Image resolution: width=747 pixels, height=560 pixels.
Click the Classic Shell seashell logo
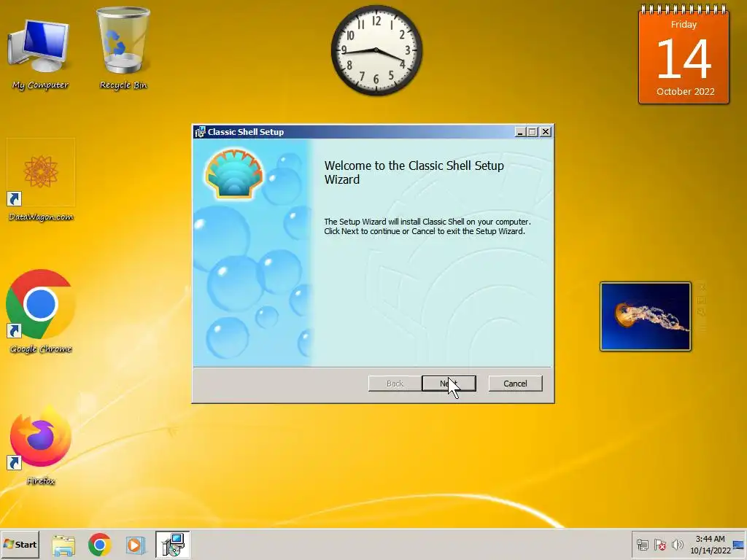[x=234, y=173]
